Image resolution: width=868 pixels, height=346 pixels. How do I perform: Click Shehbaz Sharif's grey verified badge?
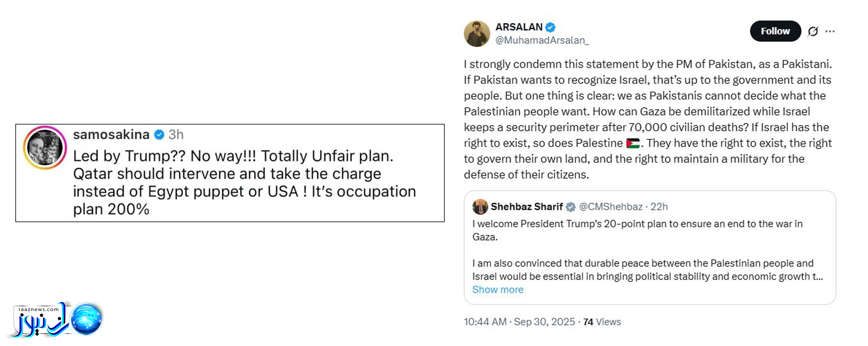point(571,207)
